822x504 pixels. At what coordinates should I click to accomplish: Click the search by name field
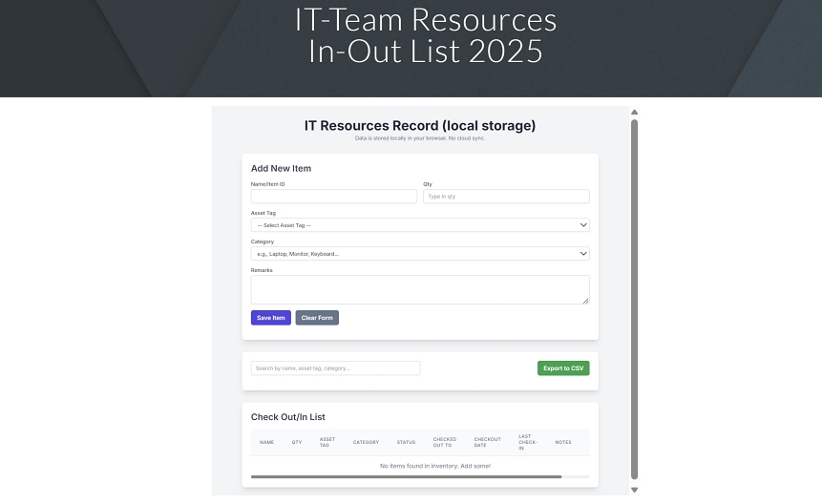[x=335, y=368]
